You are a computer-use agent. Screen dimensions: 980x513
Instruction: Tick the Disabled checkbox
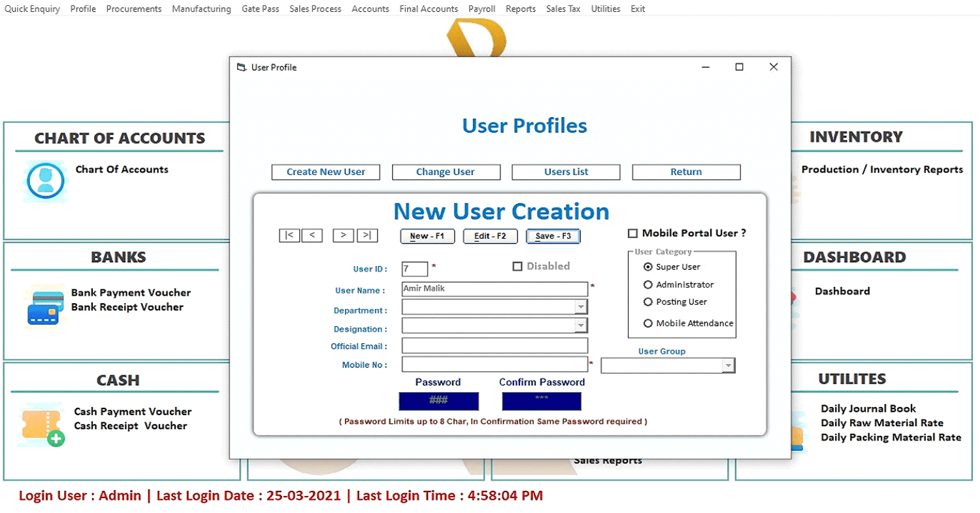[517, 266]
